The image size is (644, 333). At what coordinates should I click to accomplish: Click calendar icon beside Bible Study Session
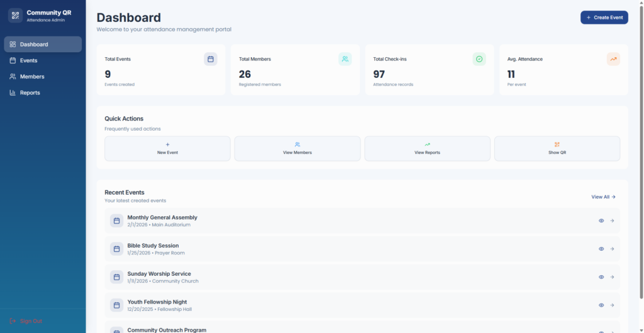click(116, 249)
